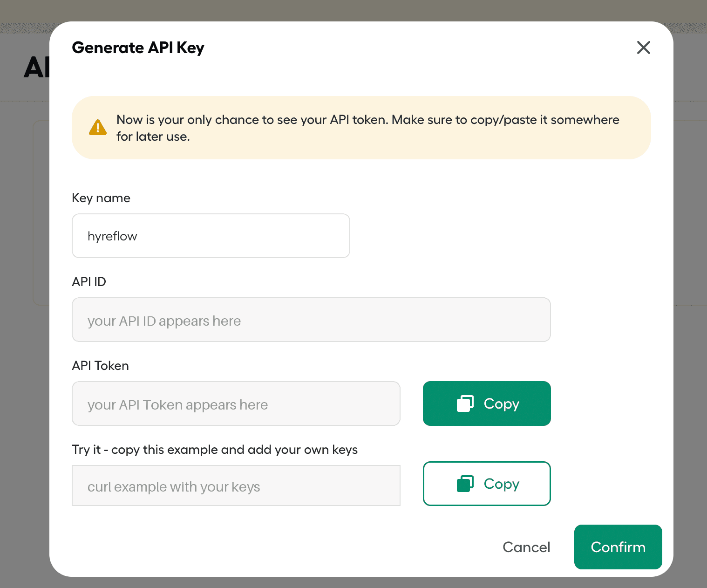Image resolution: width=707 pixels, height=588 pixels.
Task: Copy the API Token with green button
Action: pyautogui.click(x=487, y=403)
